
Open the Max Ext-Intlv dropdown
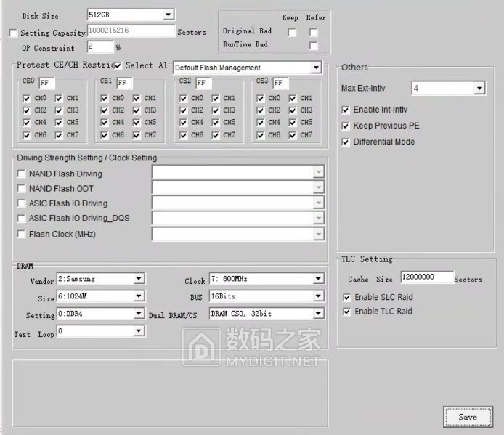pos(449,88)
